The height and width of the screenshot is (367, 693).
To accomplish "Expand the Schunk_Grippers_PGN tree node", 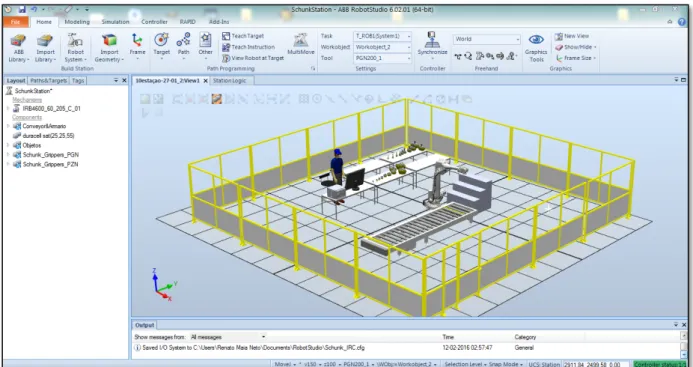I will (8, 155).
